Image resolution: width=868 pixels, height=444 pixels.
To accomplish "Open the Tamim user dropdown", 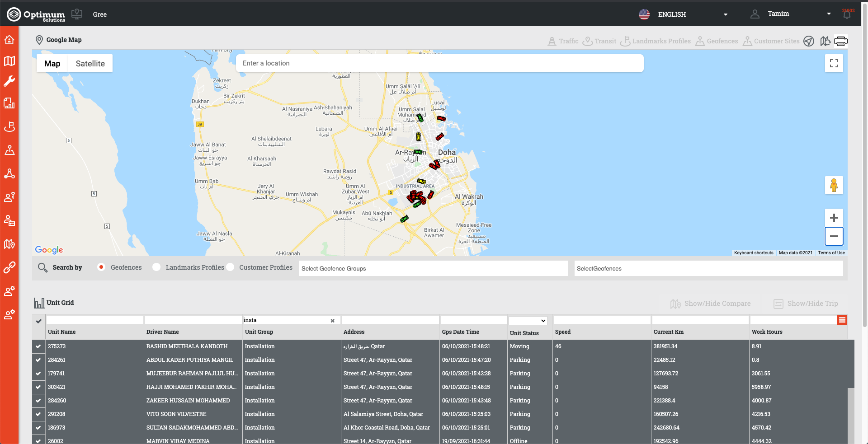I will pyautogui.click(x=791, y=14).
